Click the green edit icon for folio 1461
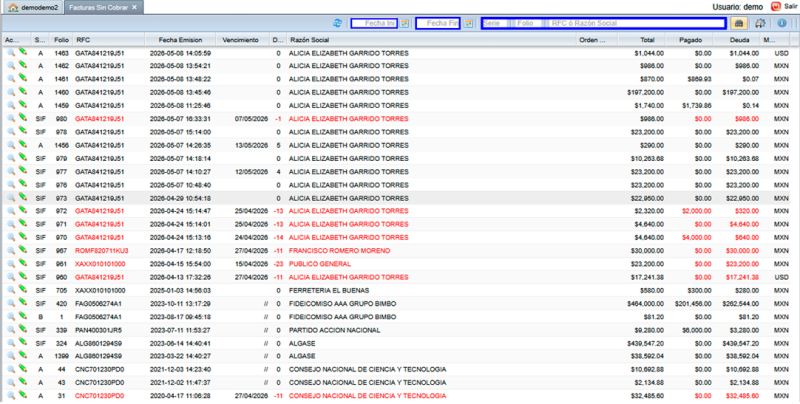Viewport: 800px width, 404px height. [23, 78]
